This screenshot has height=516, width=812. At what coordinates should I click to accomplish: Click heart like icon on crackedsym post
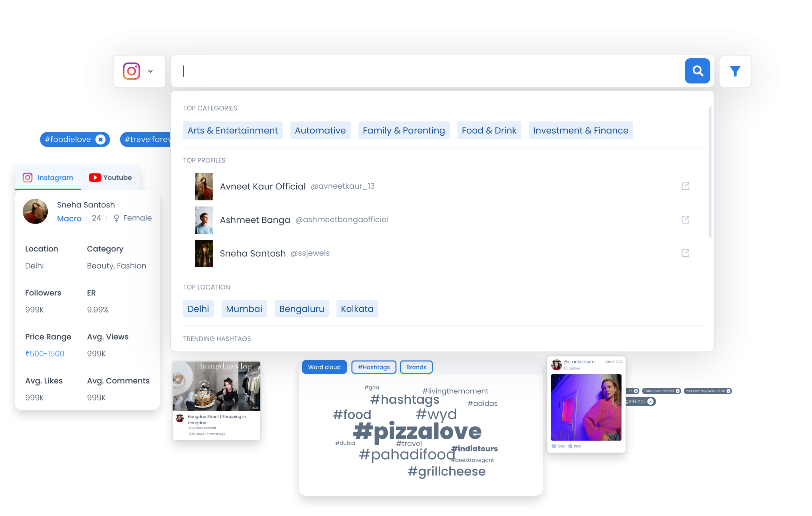point(554,446)
